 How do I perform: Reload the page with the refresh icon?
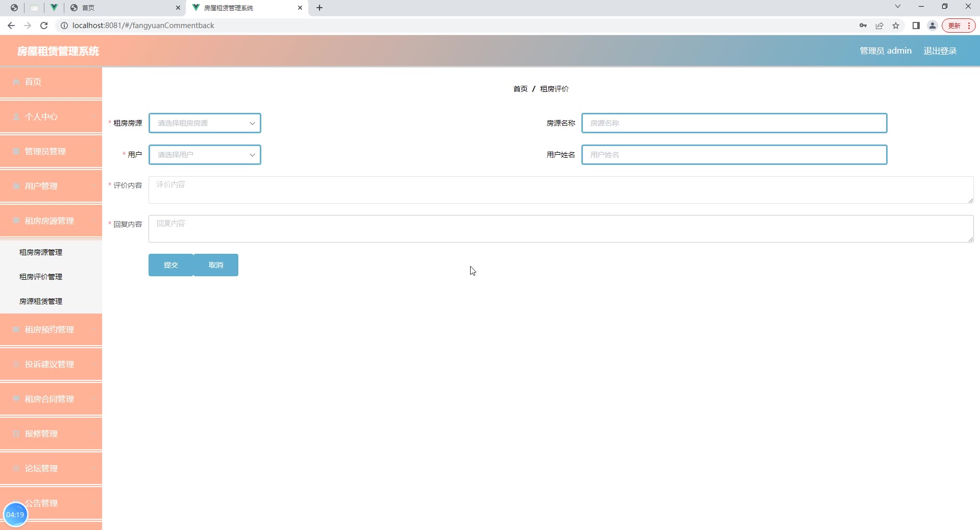(44, 26)
